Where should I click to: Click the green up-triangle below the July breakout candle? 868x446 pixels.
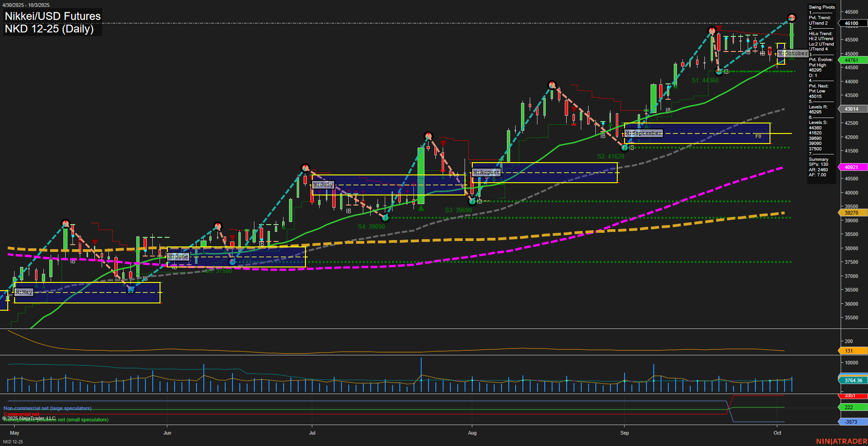(421, 208)
